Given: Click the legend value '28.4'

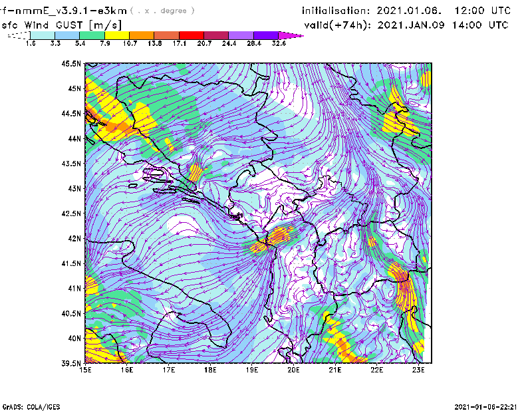Looking at the screenshot, I should pyautogui.click(x=254, y=43).
